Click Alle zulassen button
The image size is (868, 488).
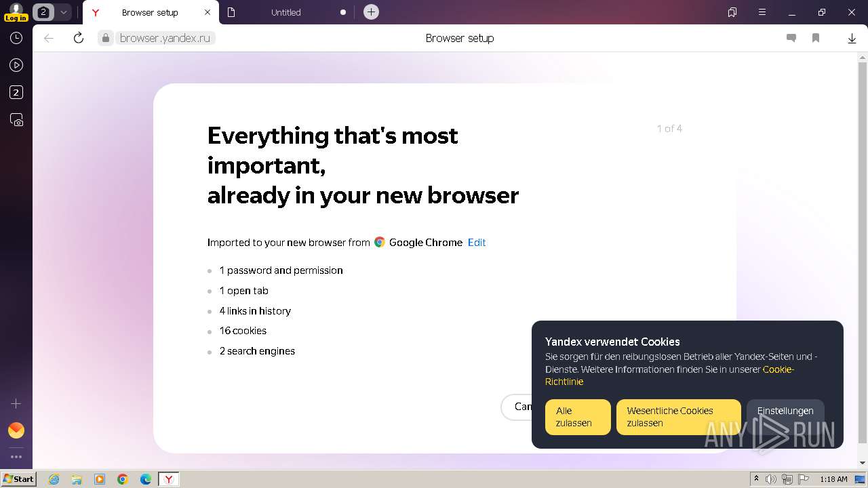tap(578, 417)
